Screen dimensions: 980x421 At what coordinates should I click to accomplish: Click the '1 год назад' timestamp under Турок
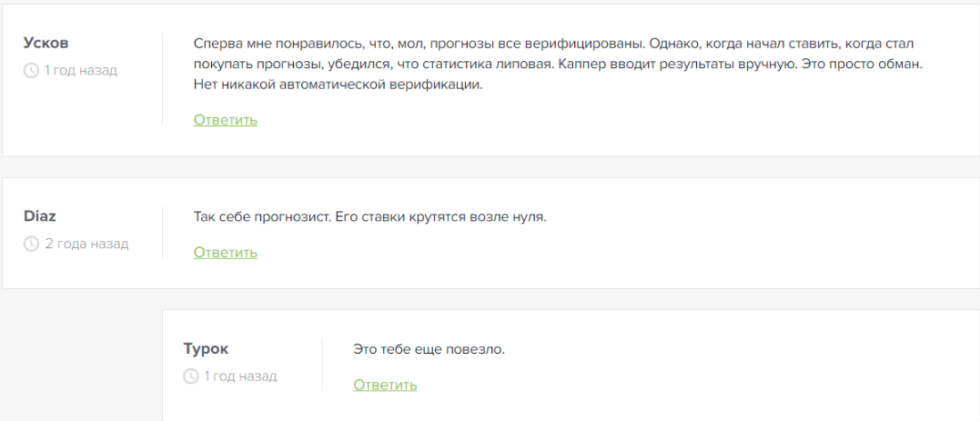click(x=240, y=376)
